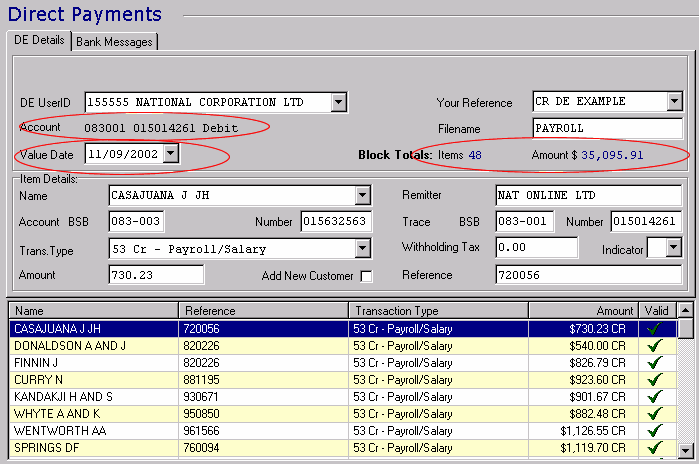Click the Withholding Tax field 0.00
This screenshot has width=699, height=464.
pos(536,247)
